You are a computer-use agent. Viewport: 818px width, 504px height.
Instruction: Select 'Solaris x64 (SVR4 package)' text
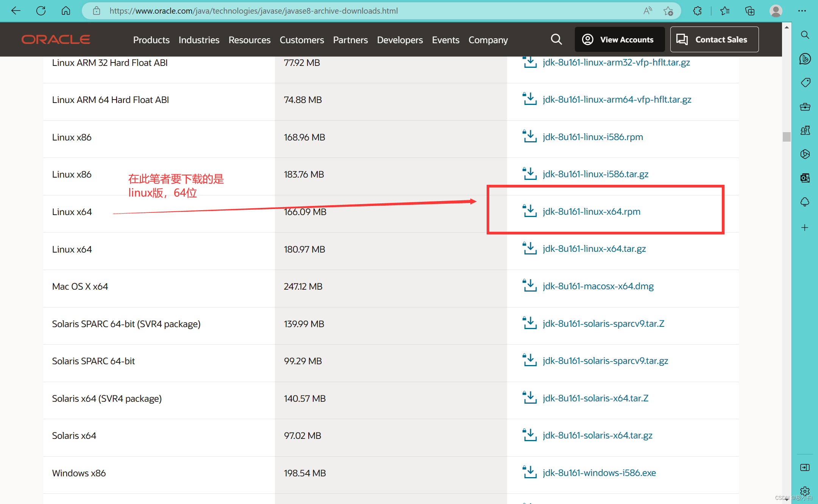(107, 398)
